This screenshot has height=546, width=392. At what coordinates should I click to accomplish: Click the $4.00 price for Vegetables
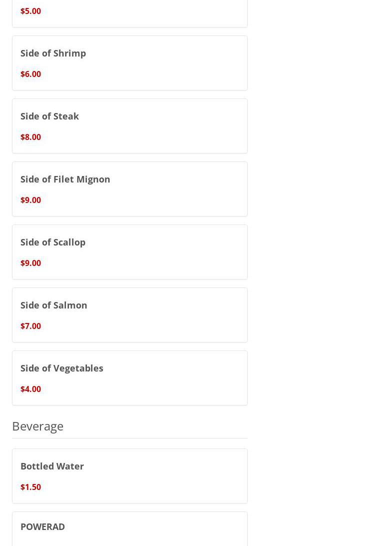30,389
